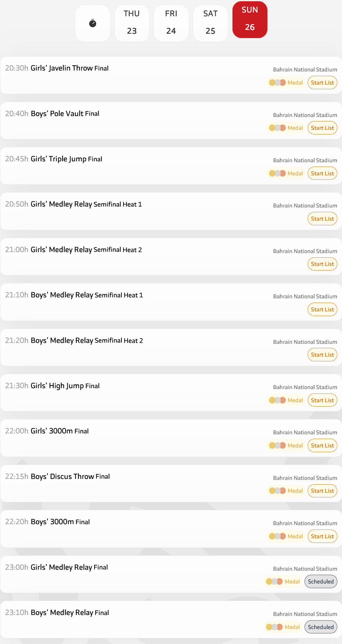Click Bahrain National Stadium venue for Boys' Pole Vault
The height and width of the screenshot is (644, 342).
point(305,115)
